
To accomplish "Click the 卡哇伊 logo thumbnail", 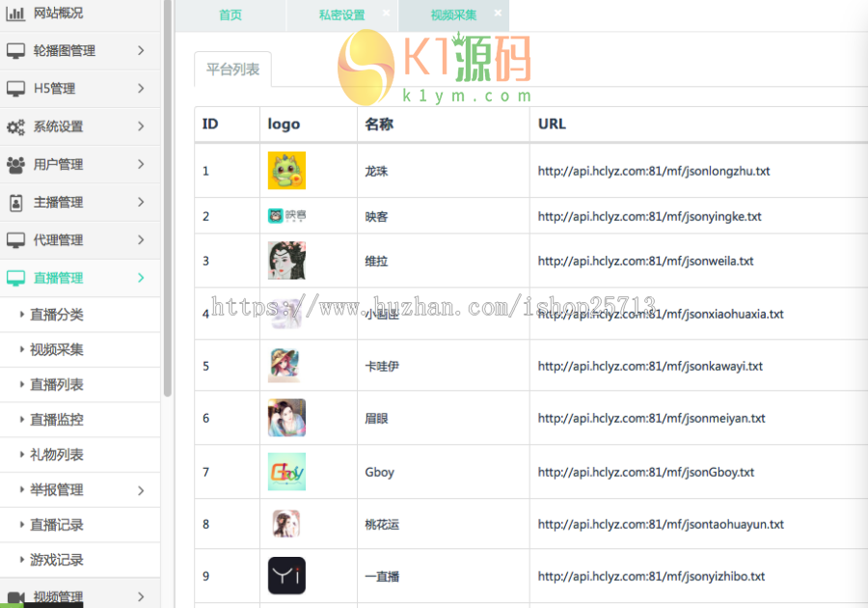I will tap(285, 366).
